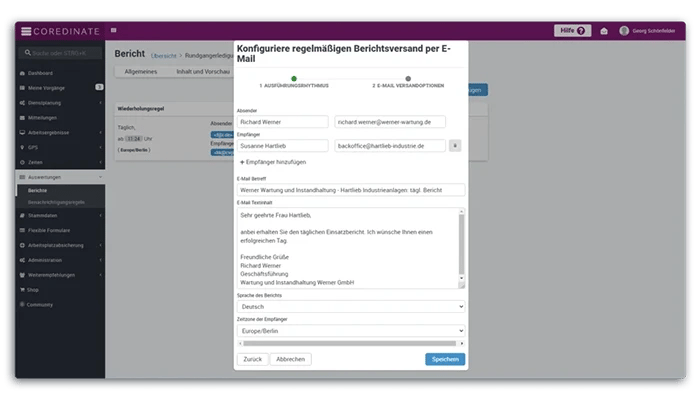Open Community from the sidebar

(x=41, y=304)
